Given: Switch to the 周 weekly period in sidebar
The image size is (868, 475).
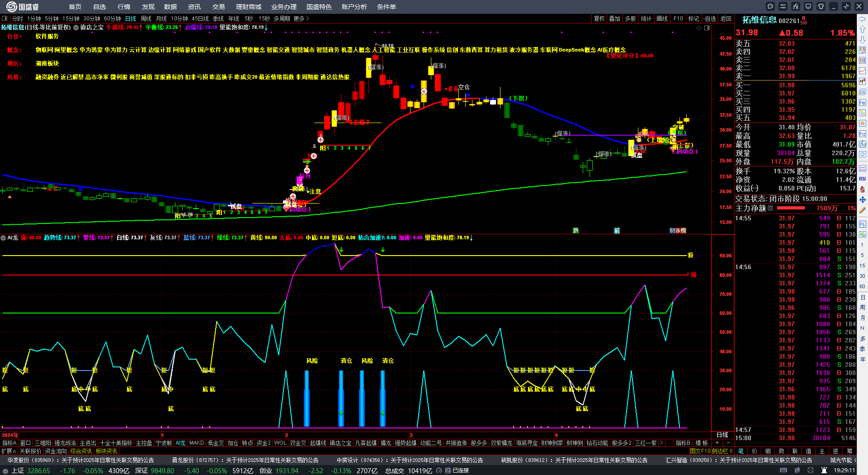Looking at the screenshot, I should (863, 308).
